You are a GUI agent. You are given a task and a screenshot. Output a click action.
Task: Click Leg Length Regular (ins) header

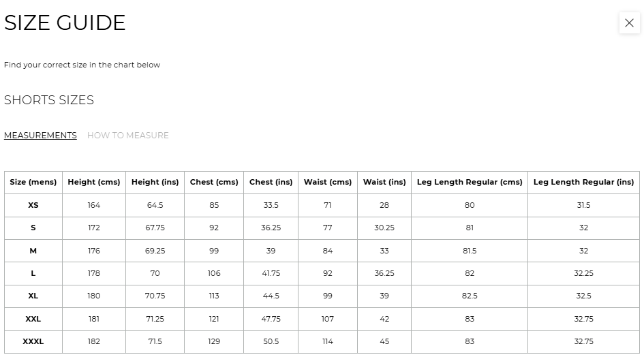(583, 183)
